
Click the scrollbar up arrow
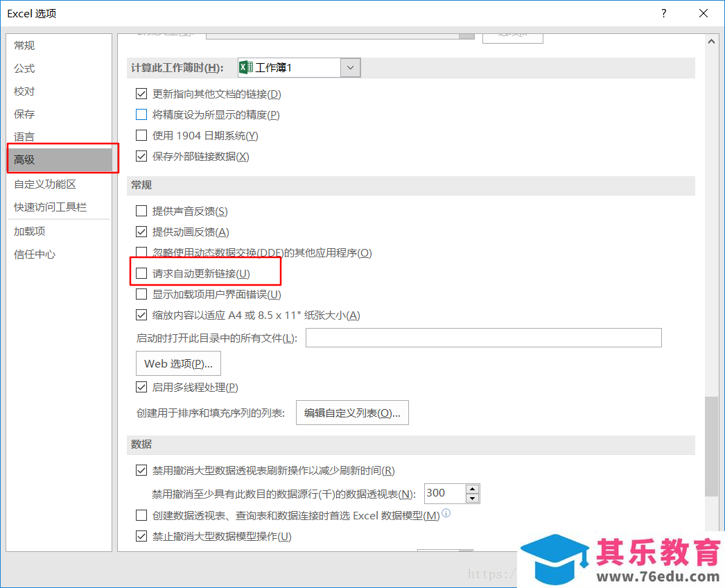tap(711, 42)
